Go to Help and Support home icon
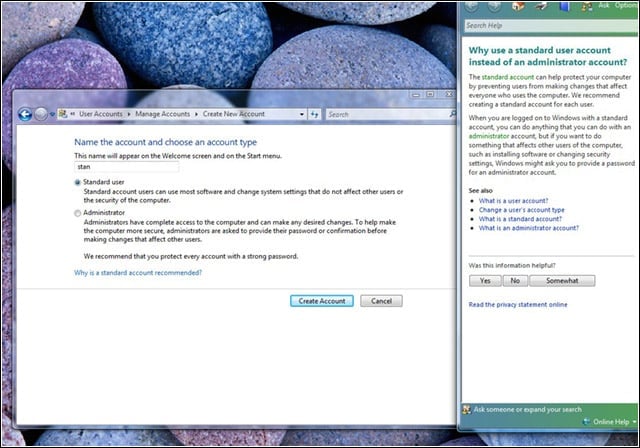 [518, 6]
